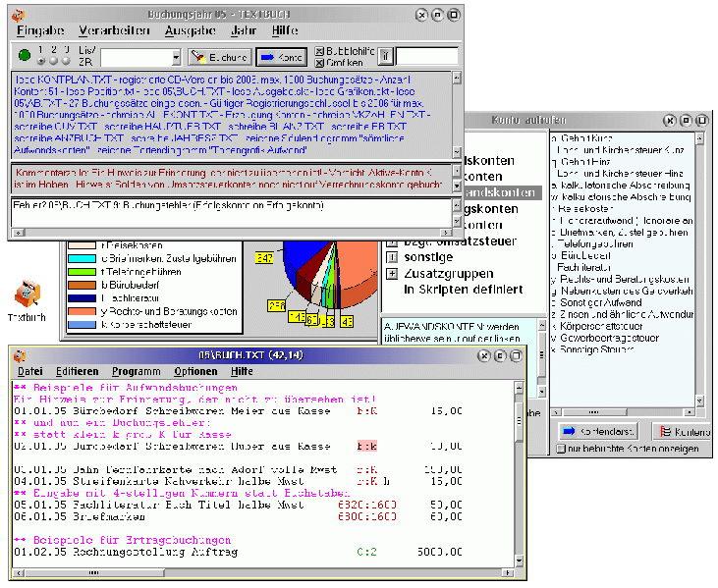Select radio button 2 in the toolbar
This screenshot has height=588, width=718.
pos(54,61)
